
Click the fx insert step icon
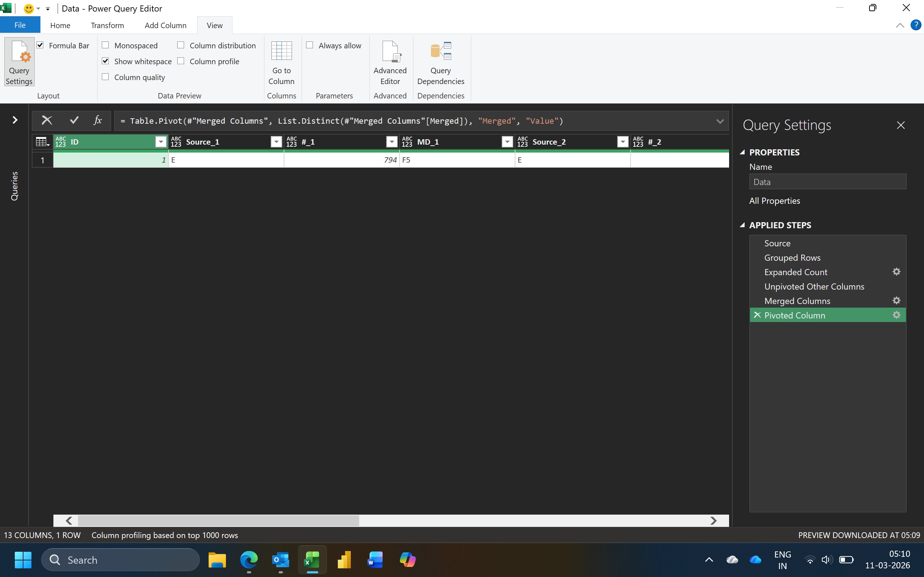pos(98,120)
